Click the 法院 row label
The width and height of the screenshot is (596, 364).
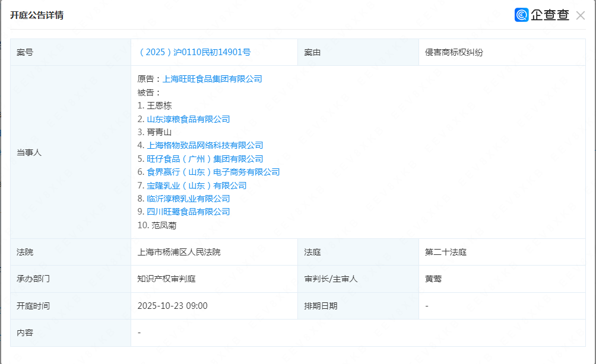coord(25,252)
